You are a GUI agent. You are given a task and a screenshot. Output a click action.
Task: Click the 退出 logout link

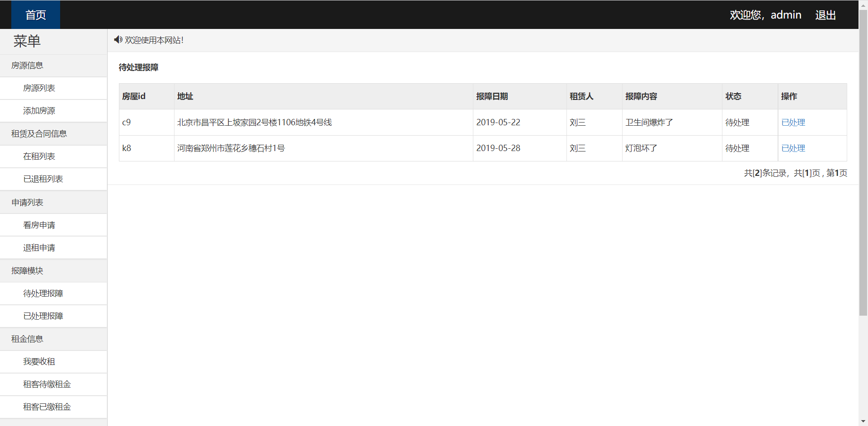[x=825, y=15]
